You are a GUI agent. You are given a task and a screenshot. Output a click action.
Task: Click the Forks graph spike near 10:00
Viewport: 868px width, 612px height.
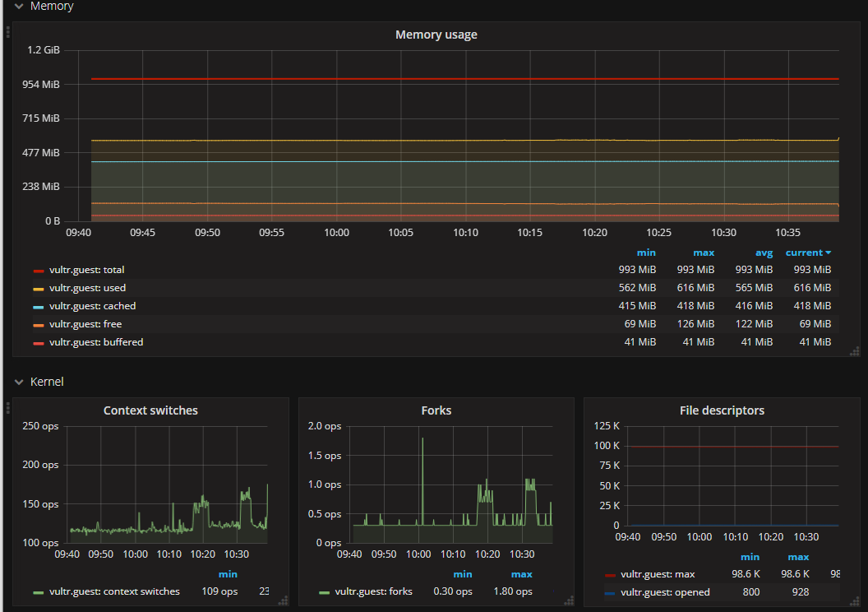click(422, 480)
